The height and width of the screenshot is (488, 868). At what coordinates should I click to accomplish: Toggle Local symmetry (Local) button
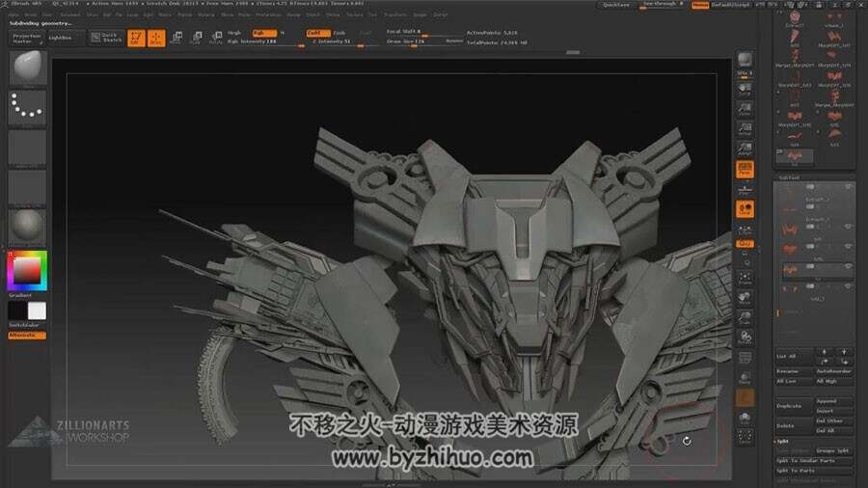745,208
